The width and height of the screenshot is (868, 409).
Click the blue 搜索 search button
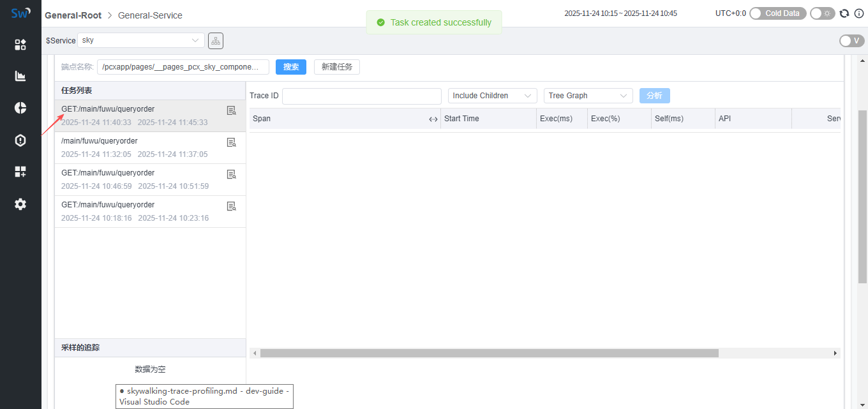click(x=291, y=67)
